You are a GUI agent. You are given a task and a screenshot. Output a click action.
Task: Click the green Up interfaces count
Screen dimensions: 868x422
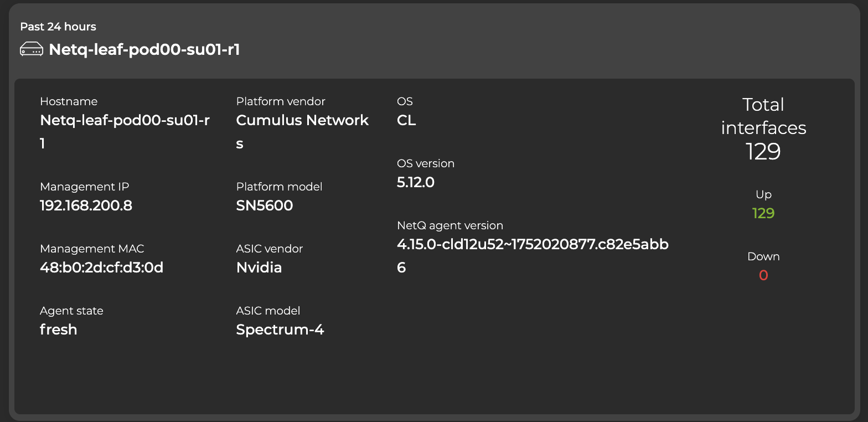[763, 213]
